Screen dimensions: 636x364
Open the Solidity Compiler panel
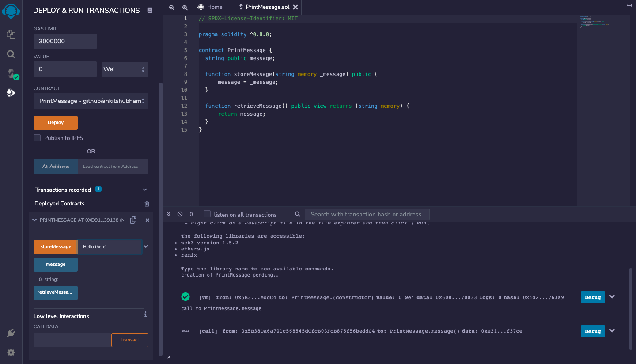pyautogui.click(x=12, y=74)
